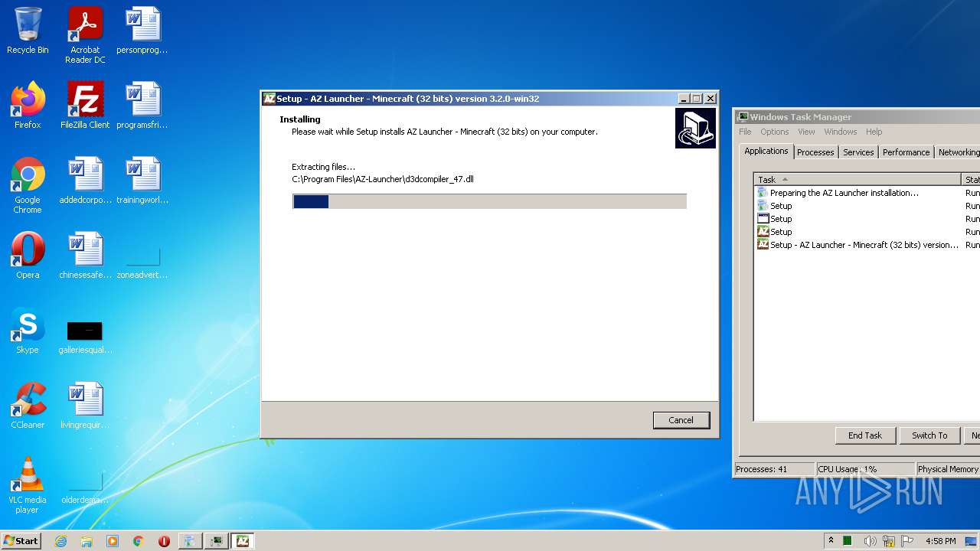Open VLC media player desktop shortcut
Viewport: 980px width, 551px height.
coord(28,485)
